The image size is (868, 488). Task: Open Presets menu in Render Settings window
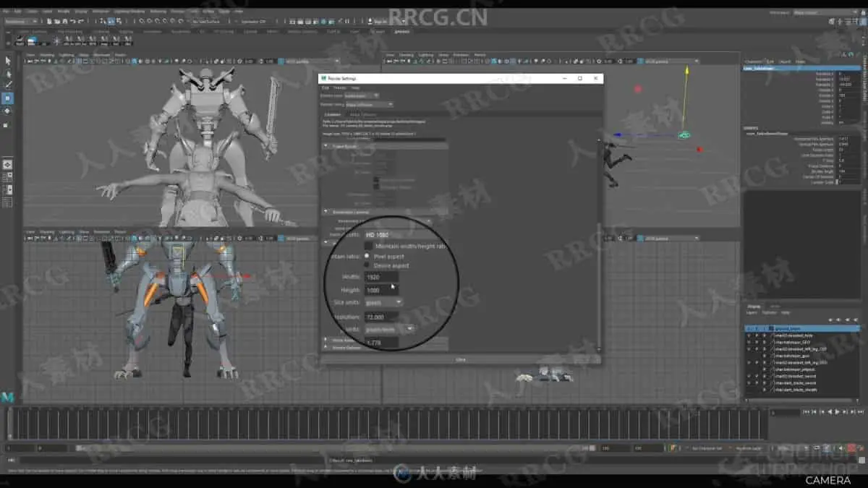pos(339,87)
